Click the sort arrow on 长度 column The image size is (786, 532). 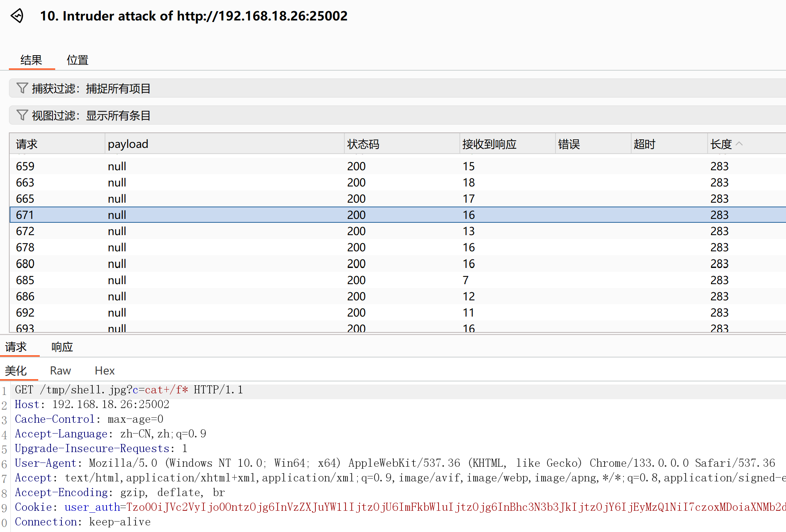click(x=739, y=144)
